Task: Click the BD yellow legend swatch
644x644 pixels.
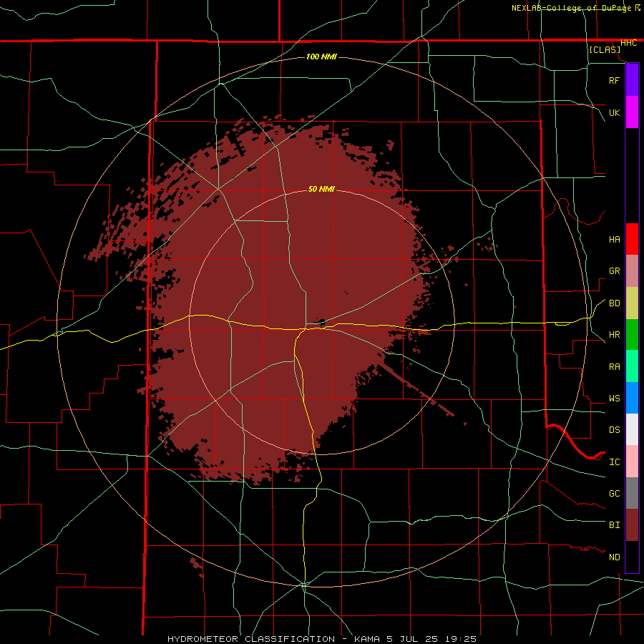Action: (x=632, y=303)
